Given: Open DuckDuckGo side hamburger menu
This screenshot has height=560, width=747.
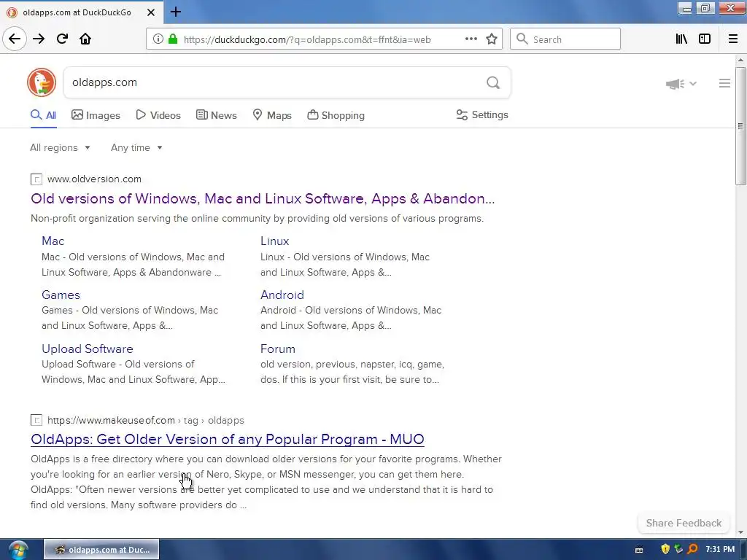Looking at the screenshot, I should point(724,83).
